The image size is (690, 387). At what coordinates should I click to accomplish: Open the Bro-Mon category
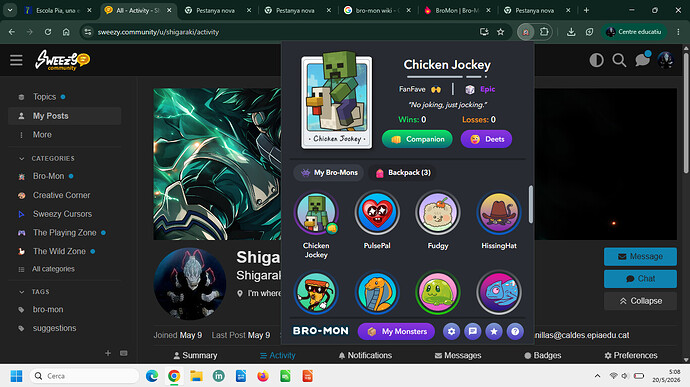(48, 176)
